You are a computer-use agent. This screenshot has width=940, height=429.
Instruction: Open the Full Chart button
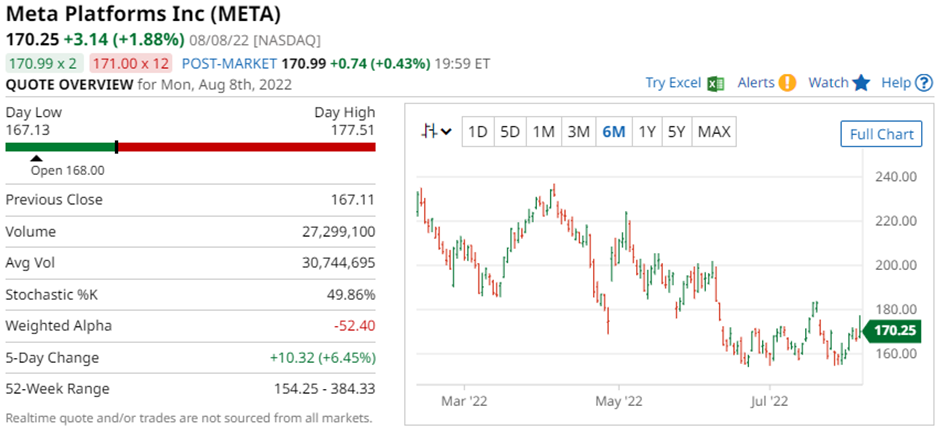click(881, 134)
